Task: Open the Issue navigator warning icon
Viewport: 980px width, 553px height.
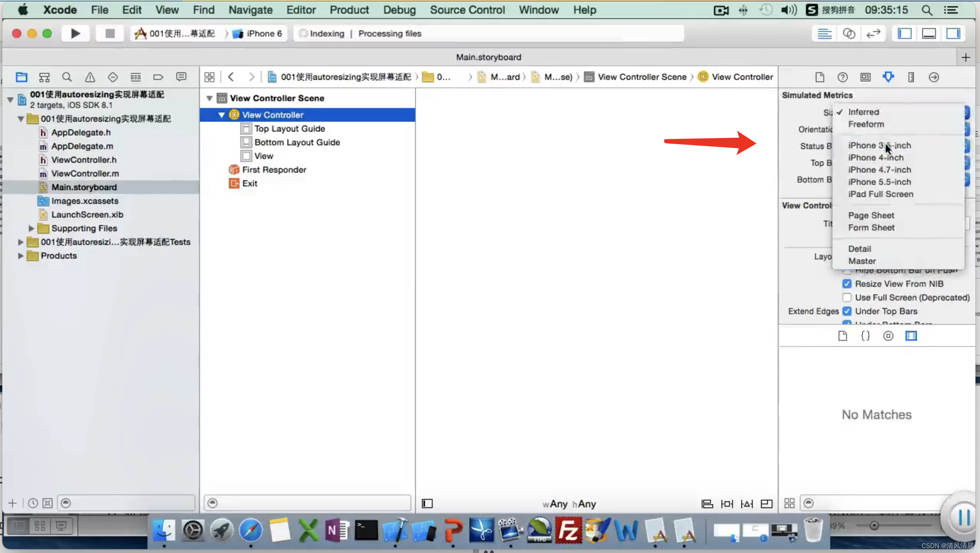Action: pos(90,77)
